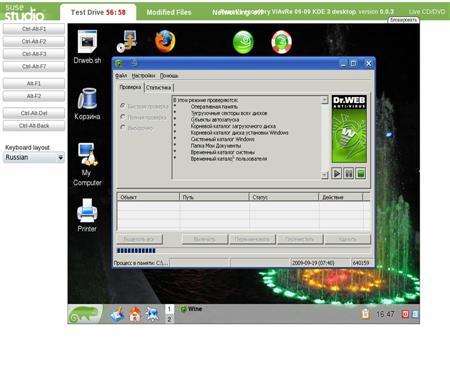Click the blue Konqueror taskbar icon
The image size is (450, 384).
pos(153,314)
